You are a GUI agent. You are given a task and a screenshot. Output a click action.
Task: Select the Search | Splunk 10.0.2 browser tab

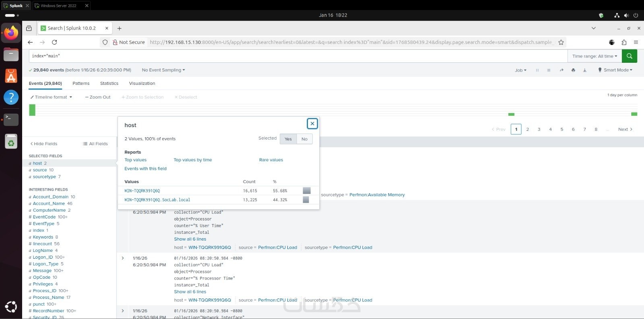pyautogui.click(x=74, y=28)
